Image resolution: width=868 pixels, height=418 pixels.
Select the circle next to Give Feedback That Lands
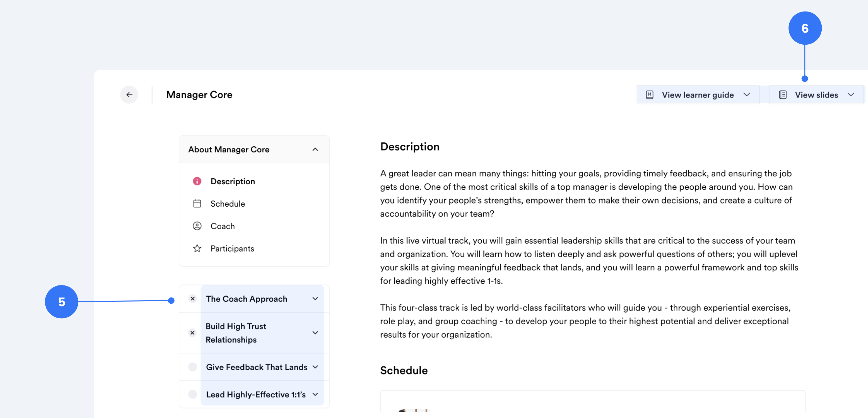[x=192, y=367]
